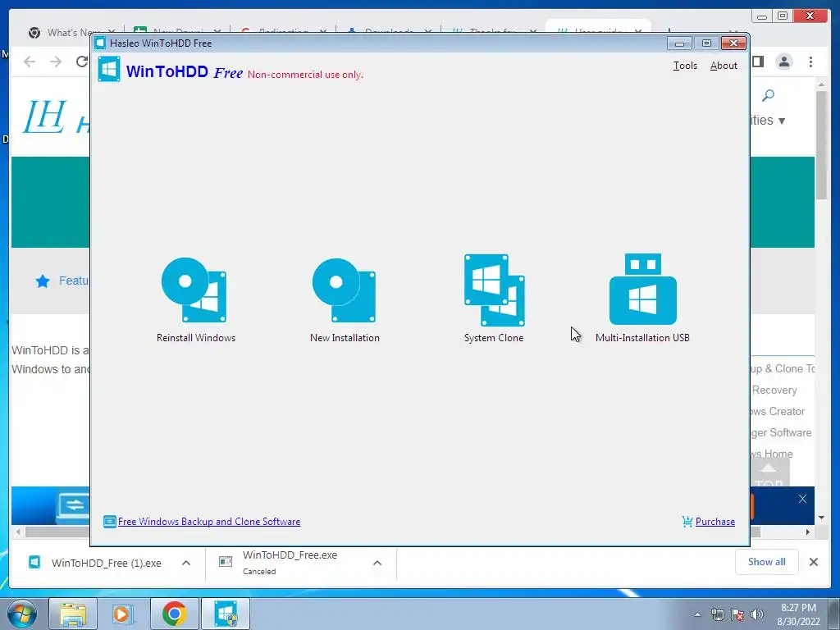
Task: Show hidden system tray icons
Action: tap(697, 614)
